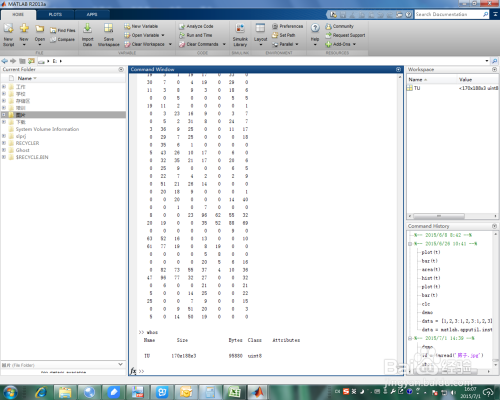Screen dimensions: 500x400
Task: Sort Workspace by Value column
Action: [x=465, y=79]
